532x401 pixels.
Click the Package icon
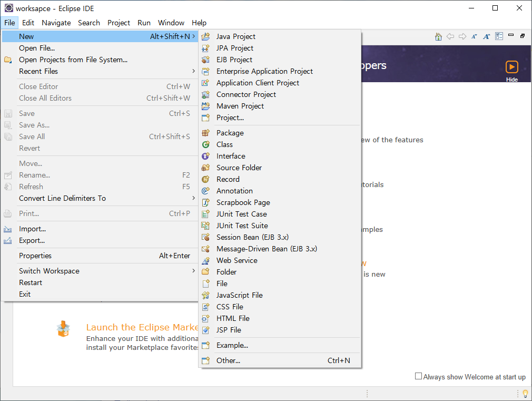(205, 133)
